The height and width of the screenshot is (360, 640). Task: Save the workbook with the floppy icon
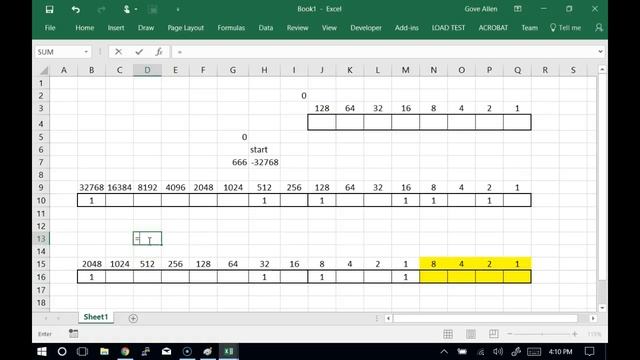pos(49,9)
